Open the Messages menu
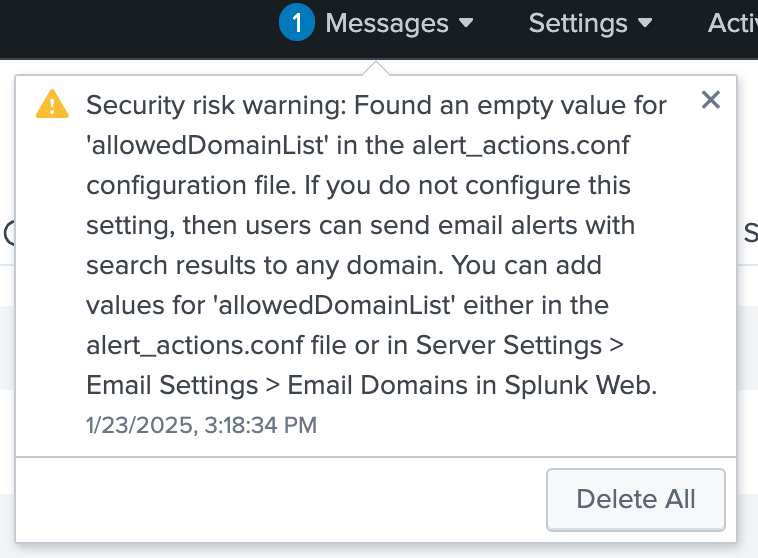Screen dimensions: 758x558 pyautogui.click(x=387, y=23)
